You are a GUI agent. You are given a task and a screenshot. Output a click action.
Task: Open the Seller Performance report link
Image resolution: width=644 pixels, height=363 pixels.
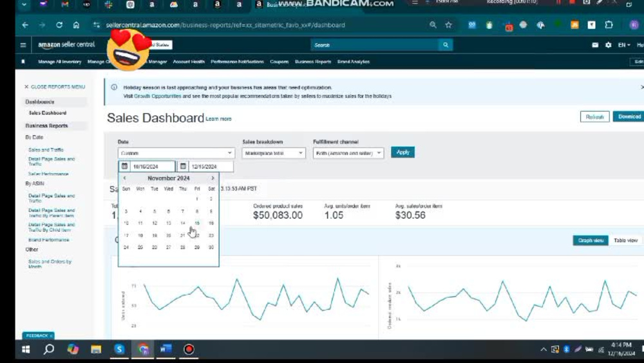coord(48,174)
